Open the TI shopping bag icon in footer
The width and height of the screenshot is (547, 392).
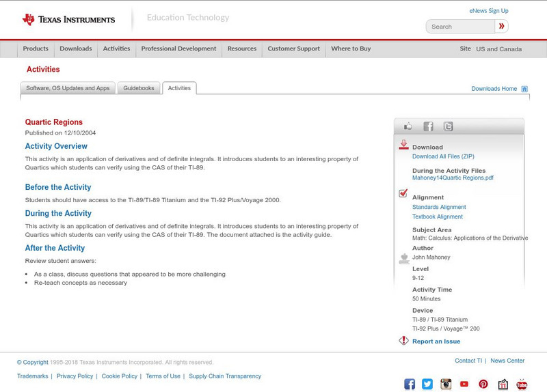[503, 384]
